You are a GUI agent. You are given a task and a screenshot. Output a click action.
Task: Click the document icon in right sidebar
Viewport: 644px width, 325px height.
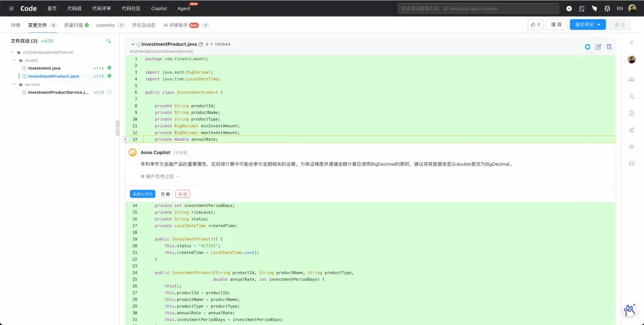(631, 113)
